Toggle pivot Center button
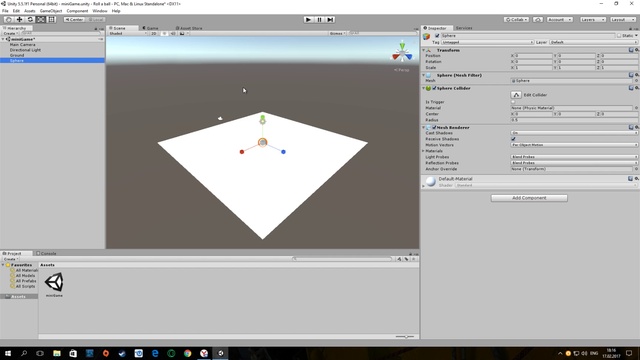Image resolution: width=640 pixels, height=360 pixels. pyautogui.click(x=74, y=20)
